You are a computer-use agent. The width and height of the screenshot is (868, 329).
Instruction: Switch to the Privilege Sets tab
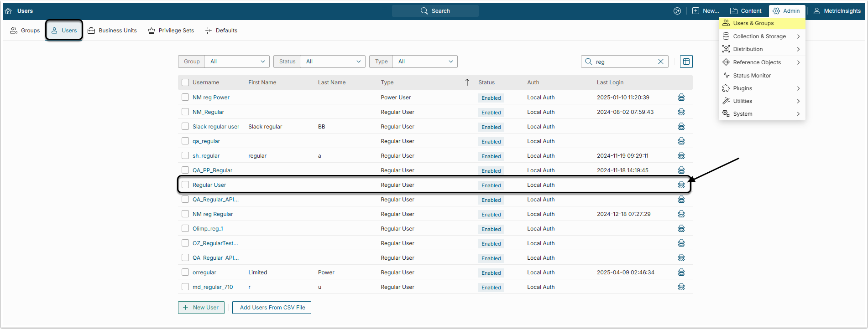point(171,31)
